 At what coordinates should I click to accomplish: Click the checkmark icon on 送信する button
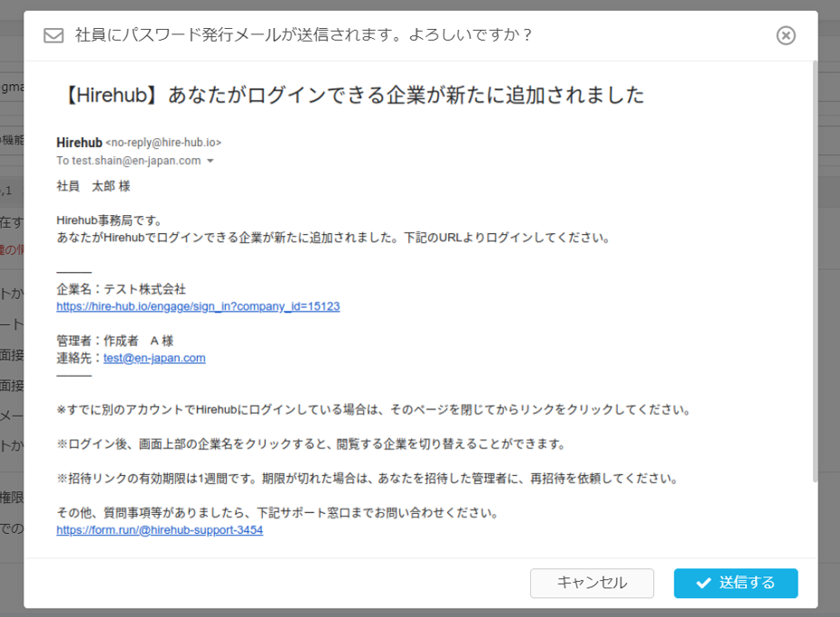[704, 584]
